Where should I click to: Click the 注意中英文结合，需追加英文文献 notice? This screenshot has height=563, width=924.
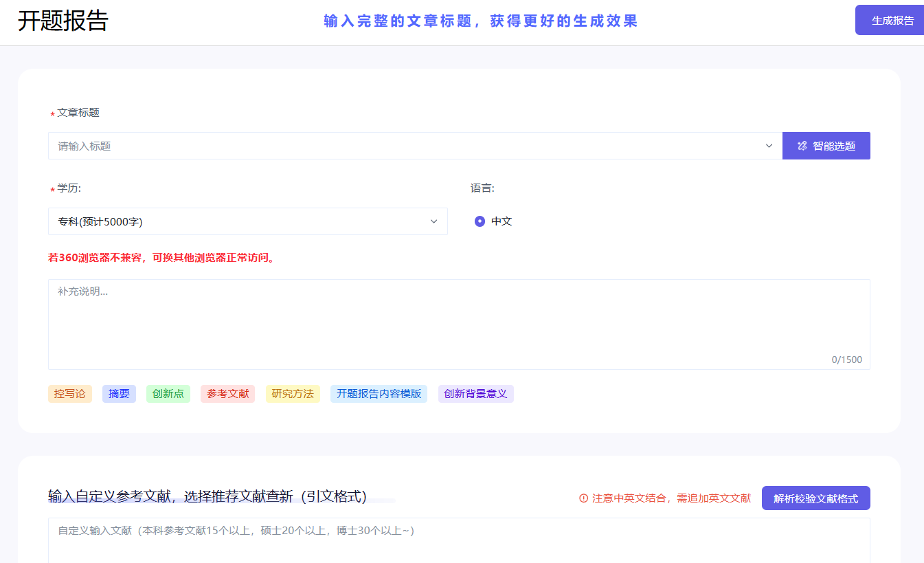[671, 498]
